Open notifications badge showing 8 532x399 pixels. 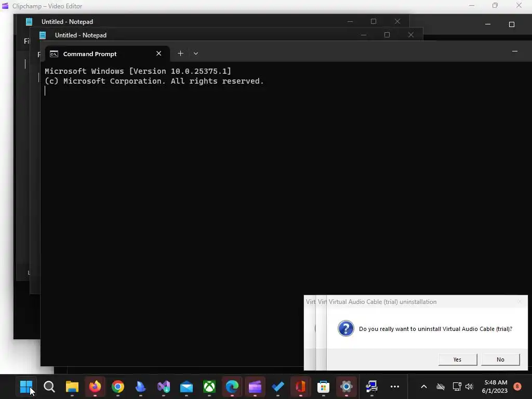coord(517,386)
